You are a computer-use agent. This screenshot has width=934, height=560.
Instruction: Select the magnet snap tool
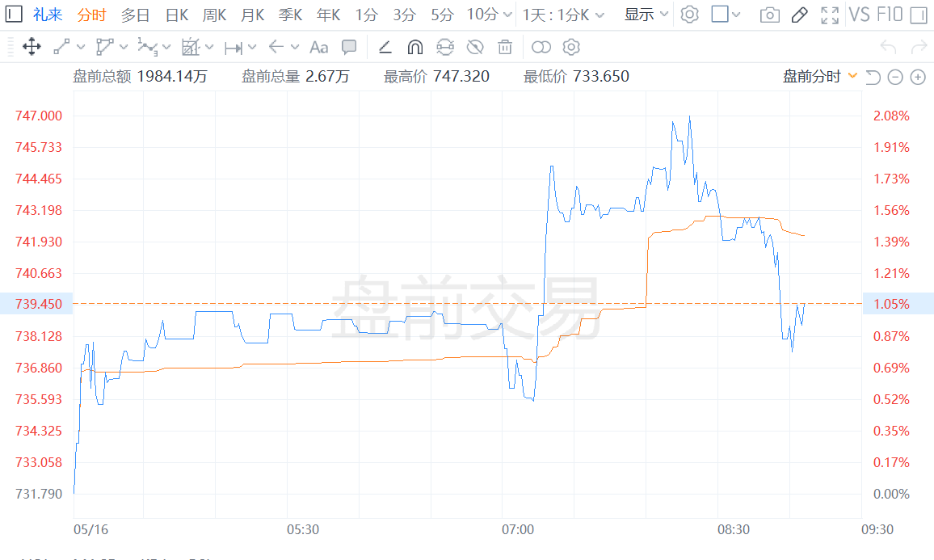tap(415, 48)
